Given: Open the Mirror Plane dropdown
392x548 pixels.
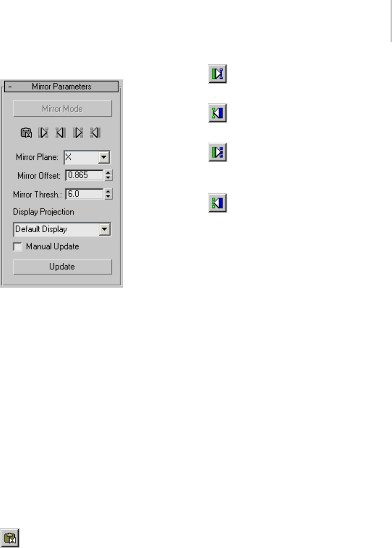Looking at the screenshot, I should pyautogui.click(x=104, y=157).
